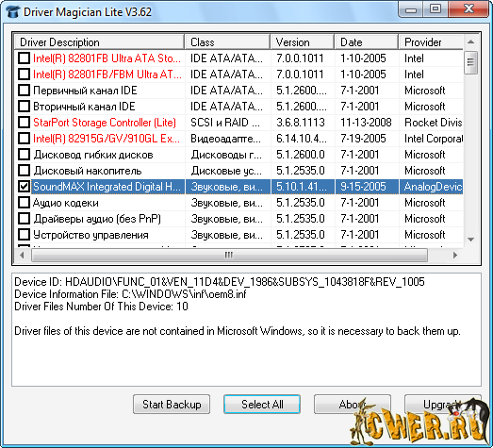Tick the Дисковый накопитель checkbox
Image resolution: width=493 pixels, height=448 pixels.
[x=24, y=171]
